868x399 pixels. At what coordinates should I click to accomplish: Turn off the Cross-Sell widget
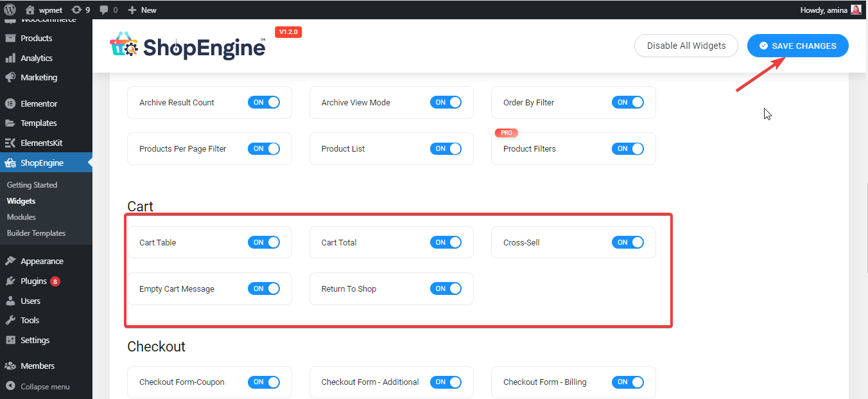(x=628, y=242)
